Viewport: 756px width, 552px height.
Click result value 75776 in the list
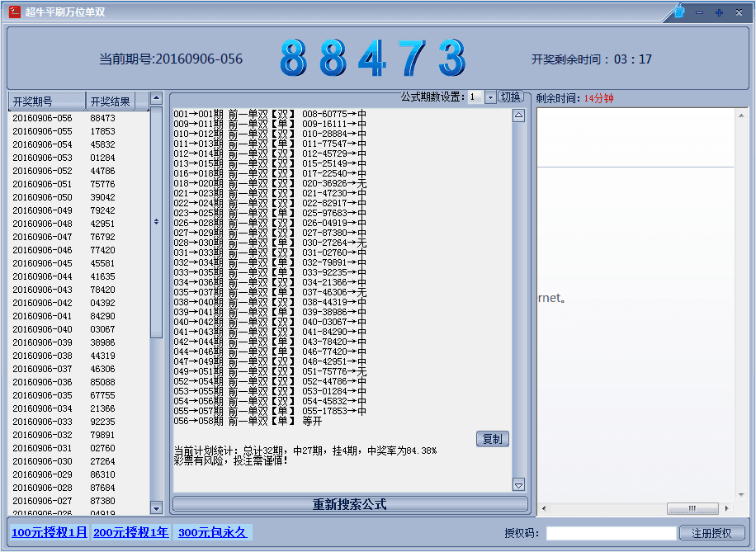102,184
